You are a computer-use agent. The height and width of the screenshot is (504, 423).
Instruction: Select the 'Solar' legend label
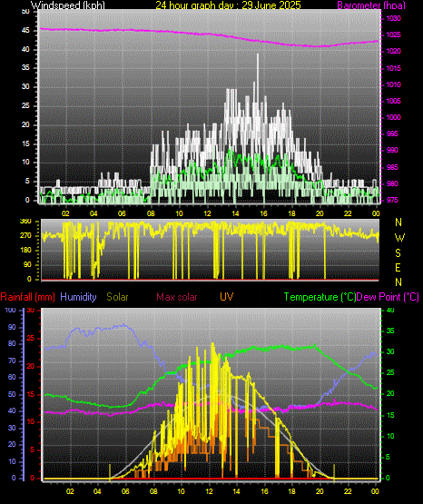(118, 297)
